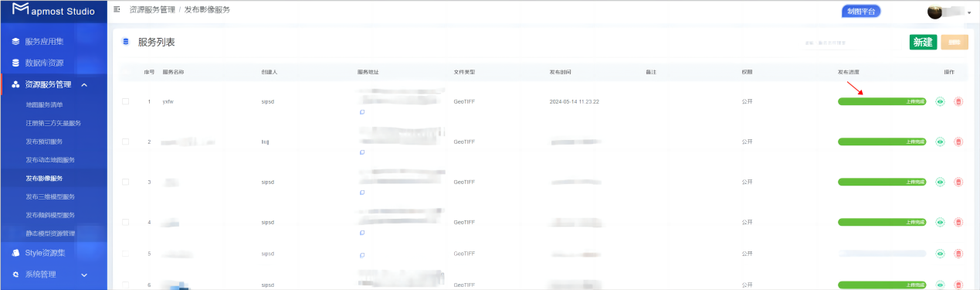Check the box for row 1 yxfw

pos(126,101)
